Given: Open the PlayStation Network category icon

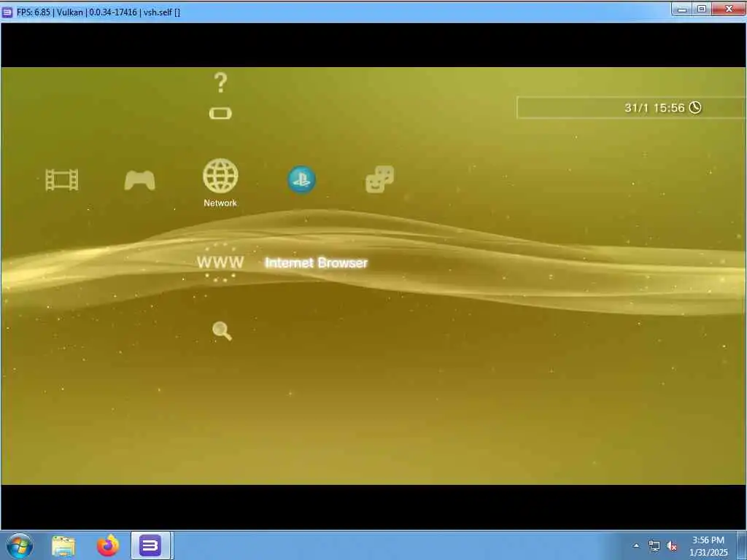Looking at the screenshot, I should point(301,179).
